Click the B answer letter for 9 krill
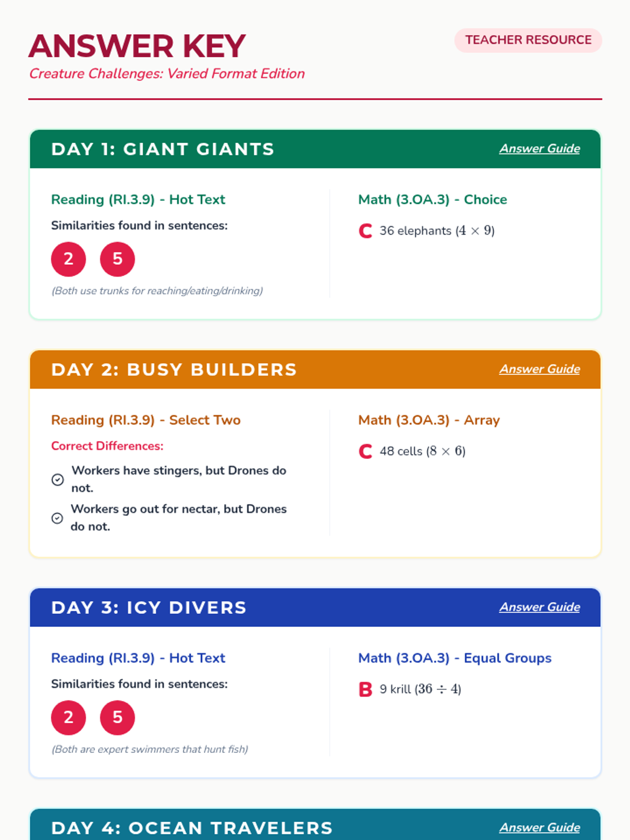 tap(365, 689)
